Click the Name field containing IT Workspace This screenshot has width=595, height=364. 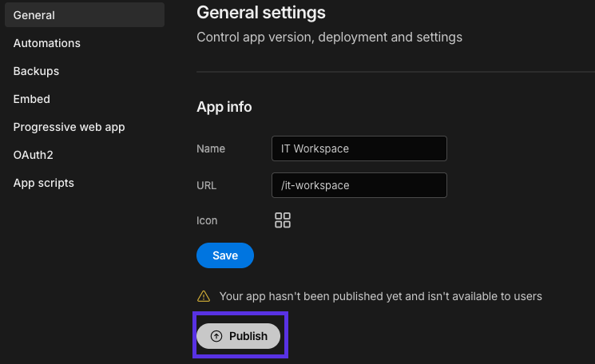click(x=359, y=148)
